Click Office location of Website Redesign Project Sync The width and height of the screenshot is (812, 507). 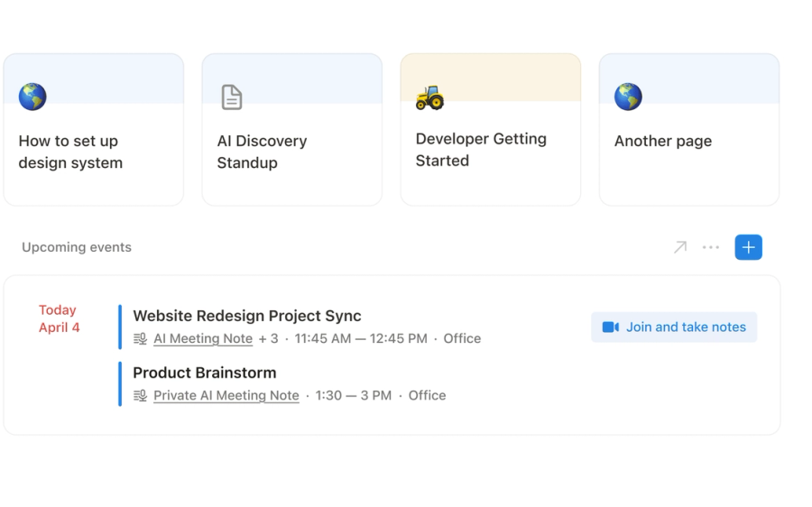(x=462, y=338)
